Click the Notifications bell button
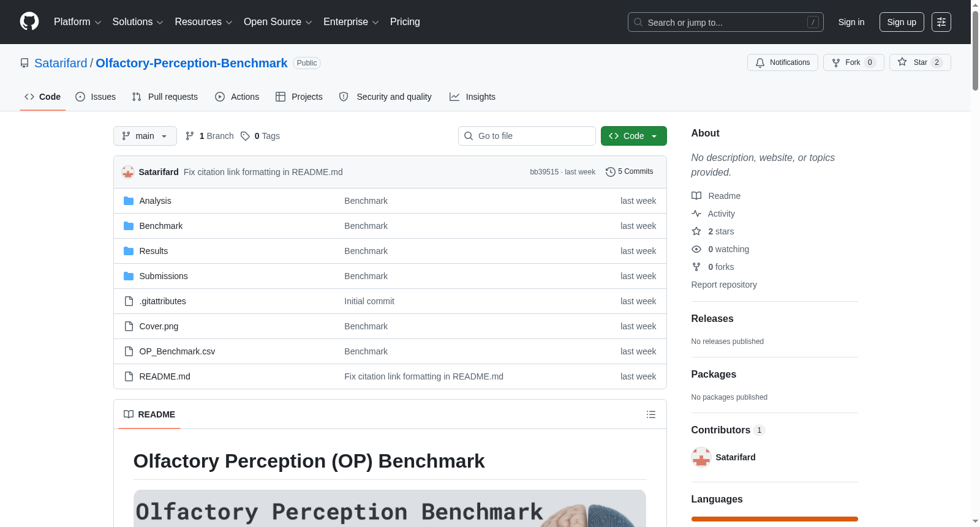 783,62
